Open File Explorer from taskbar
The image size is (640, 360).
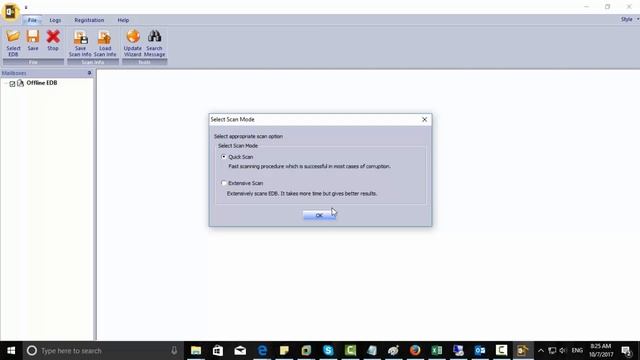[x=196, y=350]
